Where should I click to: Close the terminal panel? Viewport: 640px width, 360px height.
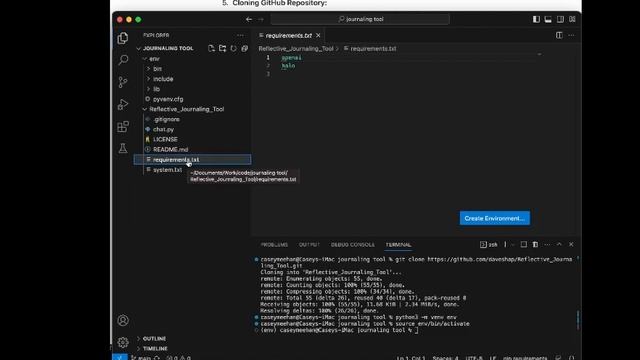(x=571, y=244)
